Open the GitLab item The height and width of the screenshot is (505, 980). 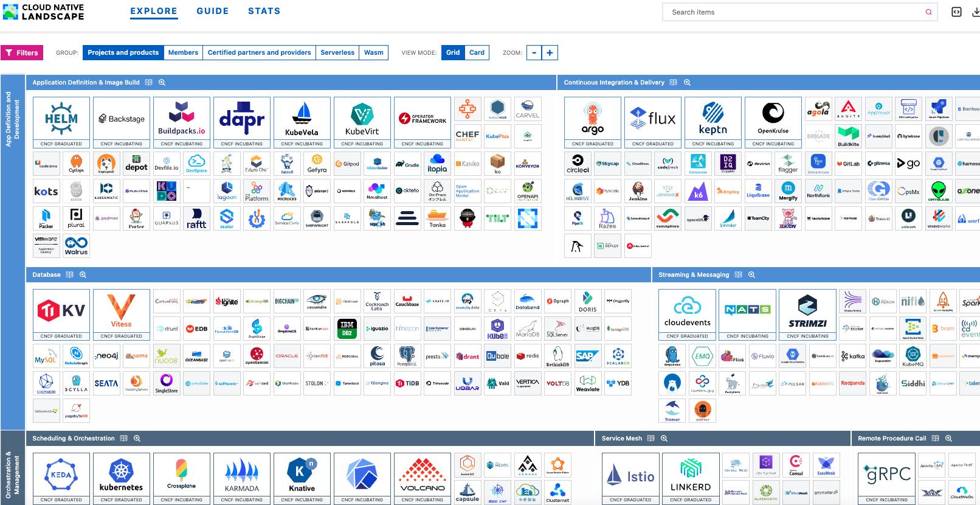click(848, 164)
